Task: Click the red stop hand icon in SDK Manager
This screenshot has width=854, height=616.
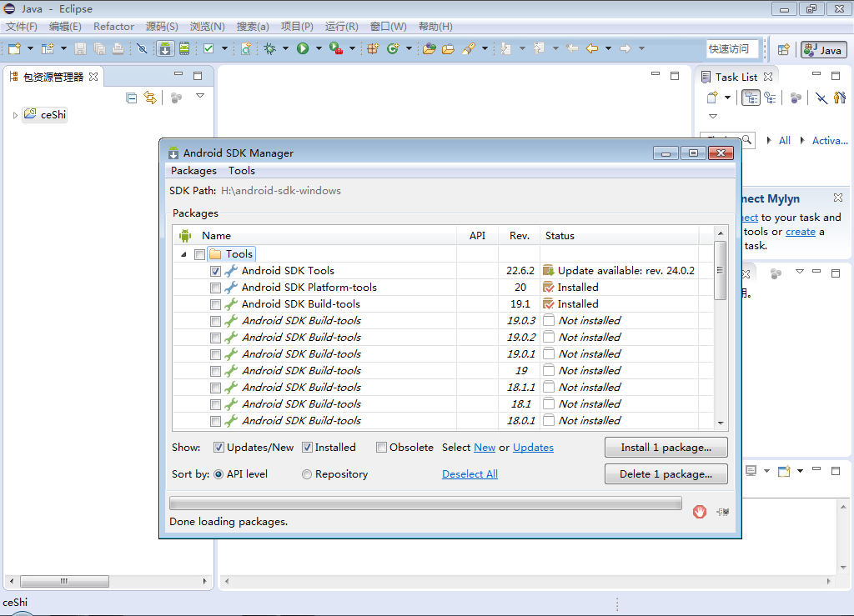Action: (x=700, y=512)
